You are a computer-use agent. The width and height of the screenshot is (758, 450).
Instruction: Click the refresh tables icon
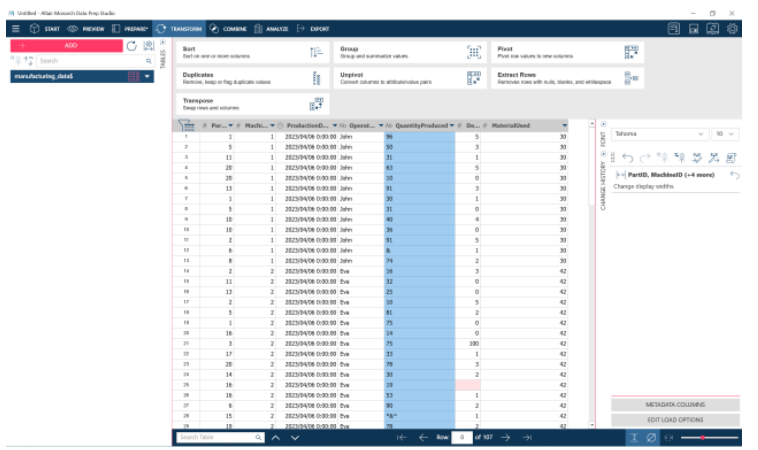click(x=131, y=46)
